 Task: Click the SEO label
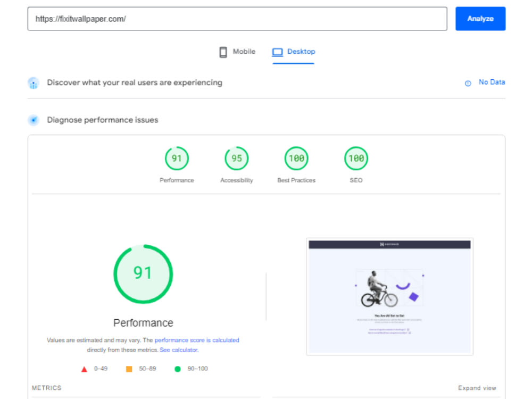coord(356,180)
